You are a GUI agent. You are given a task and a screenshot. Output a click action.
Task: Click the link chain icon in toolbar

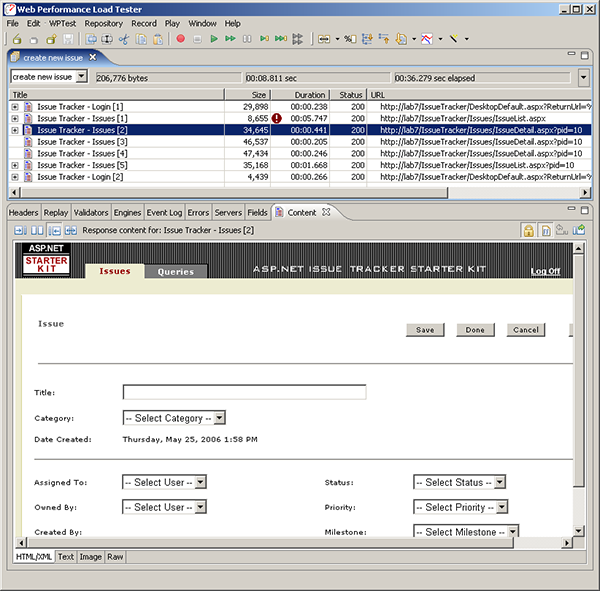(x=324, y=39)
